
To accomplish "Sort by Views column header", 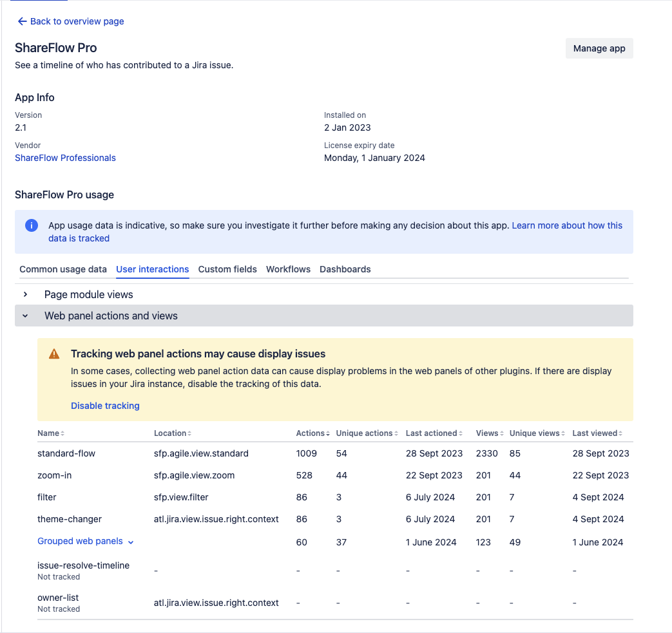I will [x=489, y=433].
